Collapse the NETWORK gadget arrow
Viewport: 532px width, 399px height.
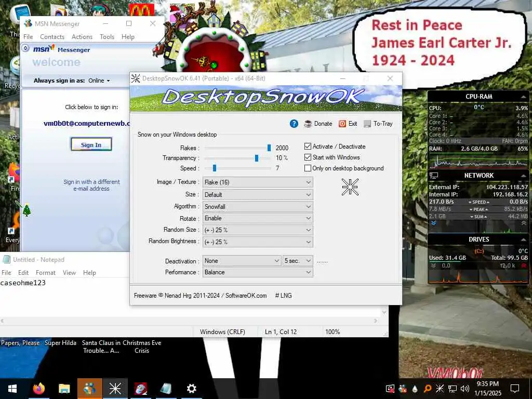point(523,176)
